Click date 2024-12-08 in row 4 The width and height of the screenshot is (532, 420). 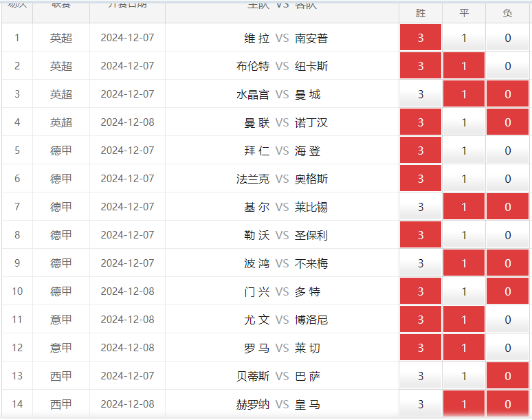[x=128, y=122]
